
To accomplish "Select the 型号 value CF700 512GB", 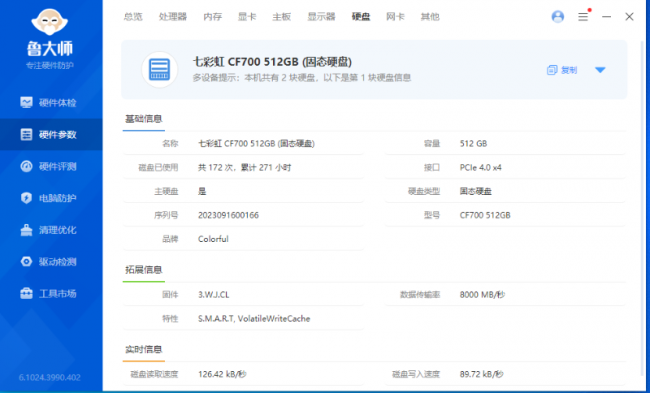I will [485, 215].
